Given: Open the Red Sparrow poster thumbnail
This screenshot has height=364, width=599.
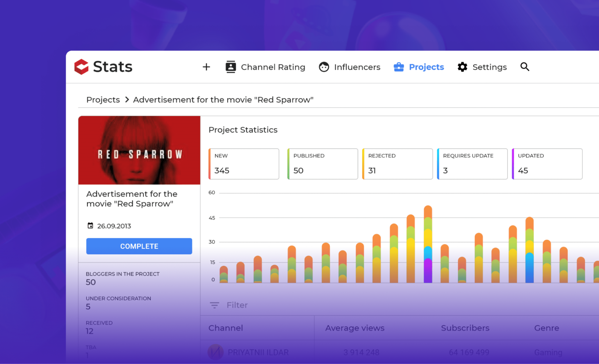Looking at the screenshot, I should coord(139,150).
